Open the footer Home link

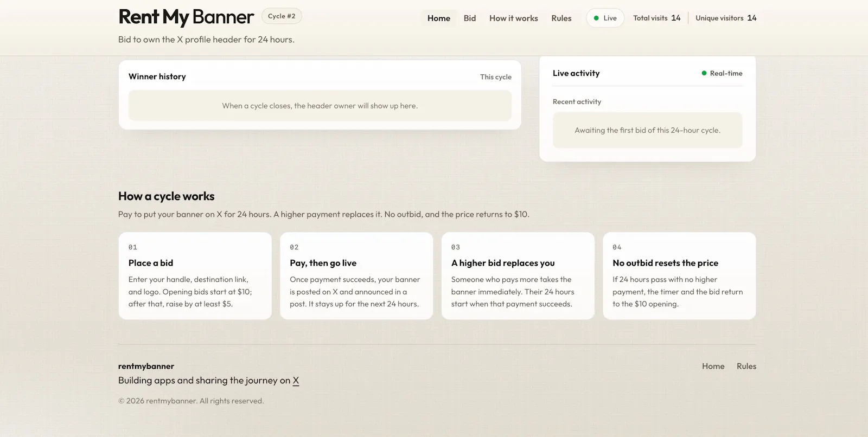713,366
